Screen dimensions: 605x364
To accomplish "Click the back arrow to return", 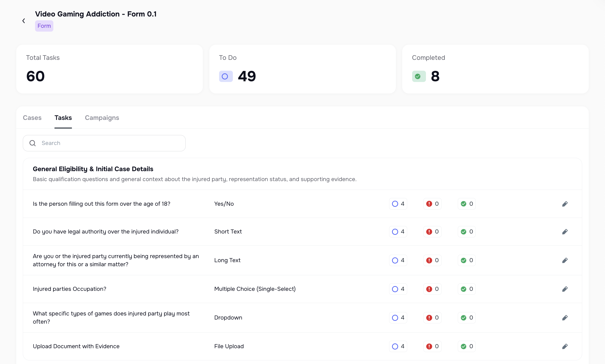I will coord(24,21).
